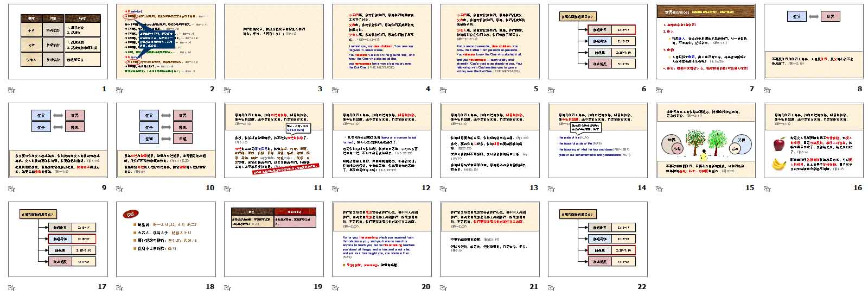868x295 pixels.
Task: Select slide 8 with two boxes and arrow
Action: coord(814,42)
